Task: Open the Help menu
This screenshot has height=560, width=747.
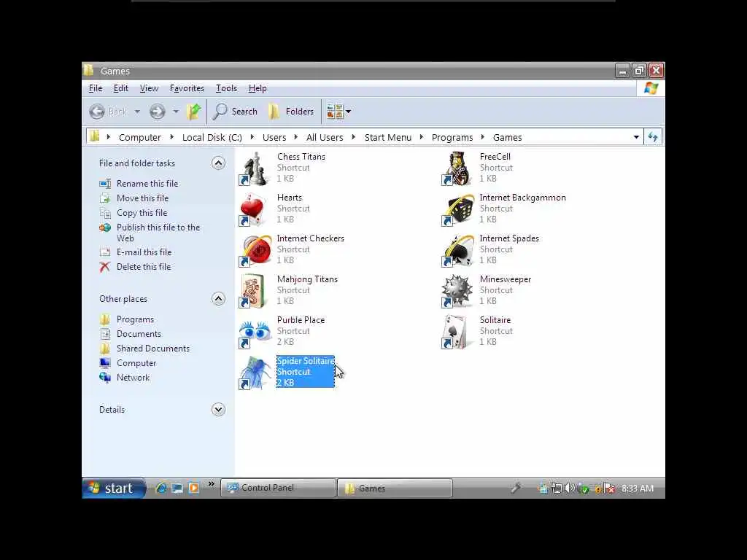Action: [258, 88]
